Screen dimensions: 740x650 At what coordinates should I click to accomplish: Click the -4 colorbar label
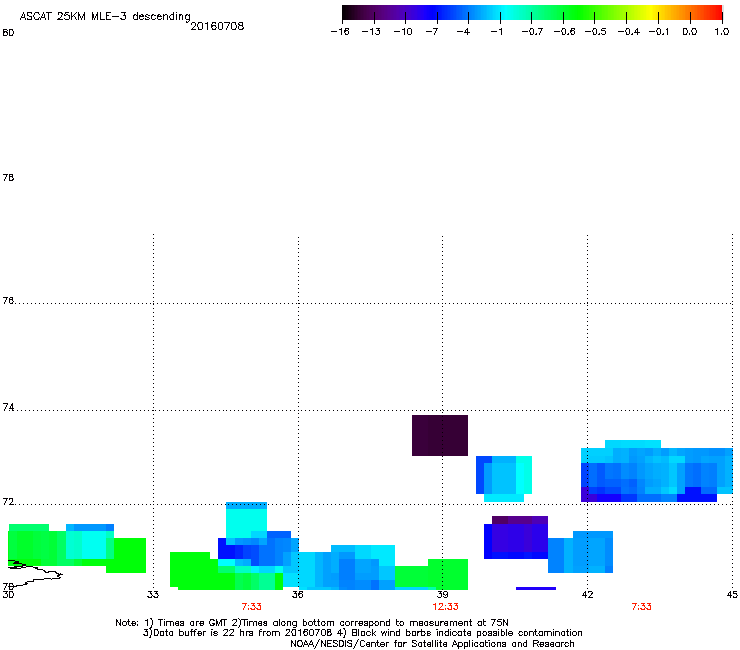coord(463,32)
